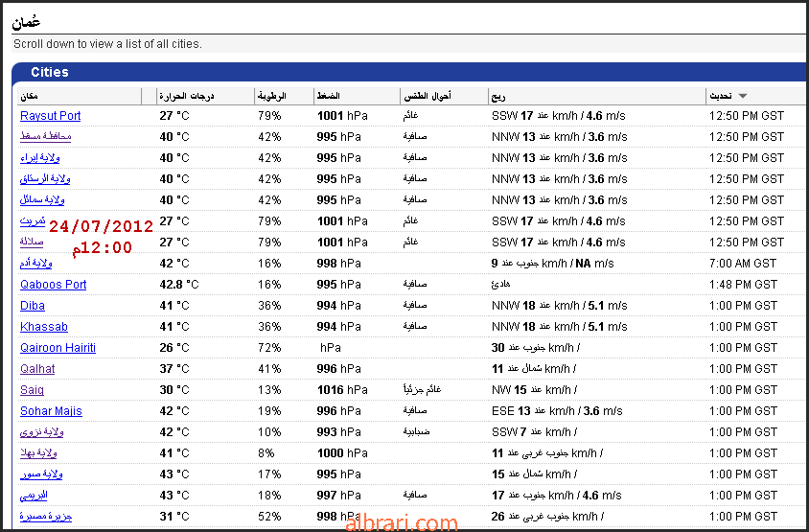
Task: Open the ولاية الرستاق city link
Action: coord(45,179)
